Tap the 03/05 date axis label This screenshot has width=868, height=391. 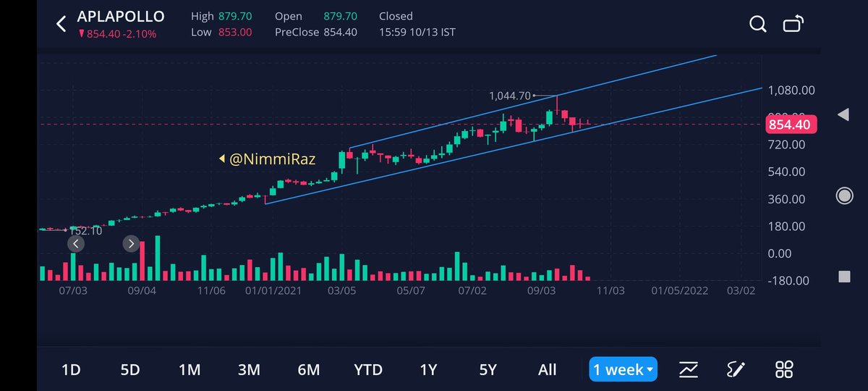341,290
